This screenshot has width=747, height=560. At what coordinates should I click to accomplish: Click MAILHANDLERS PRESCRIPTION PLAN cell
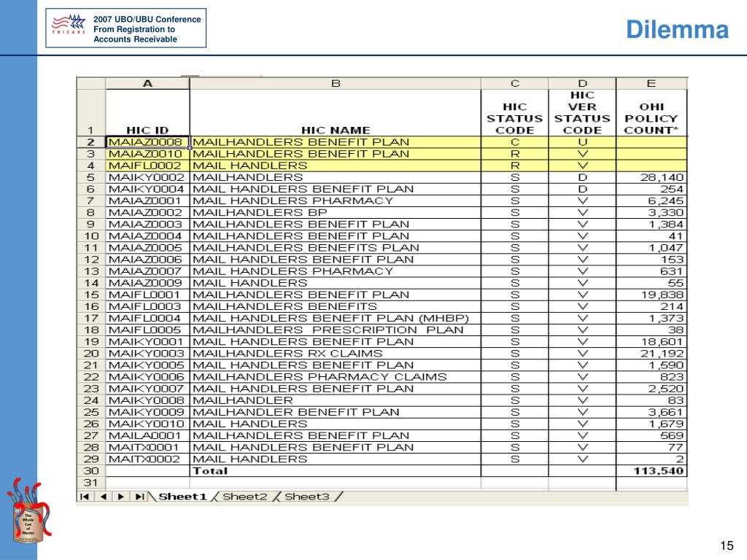(x=336, y=330)
